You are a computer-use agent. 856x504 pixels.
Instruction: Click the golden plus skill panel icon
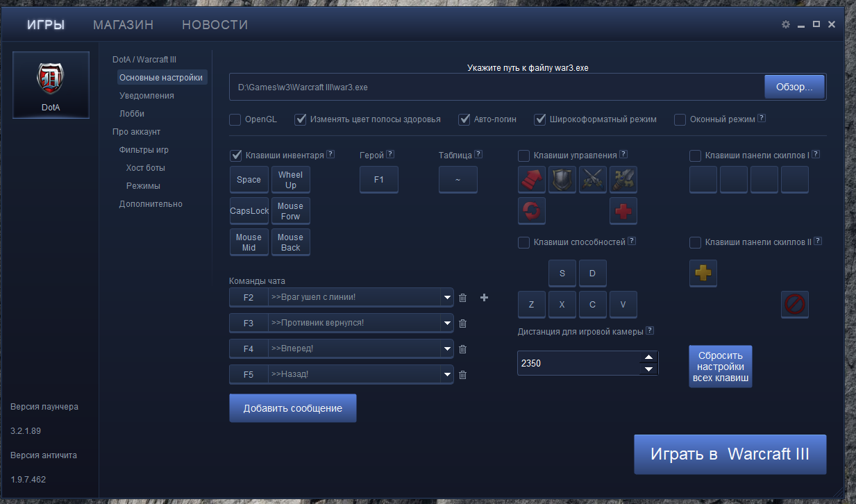point(703,274)
